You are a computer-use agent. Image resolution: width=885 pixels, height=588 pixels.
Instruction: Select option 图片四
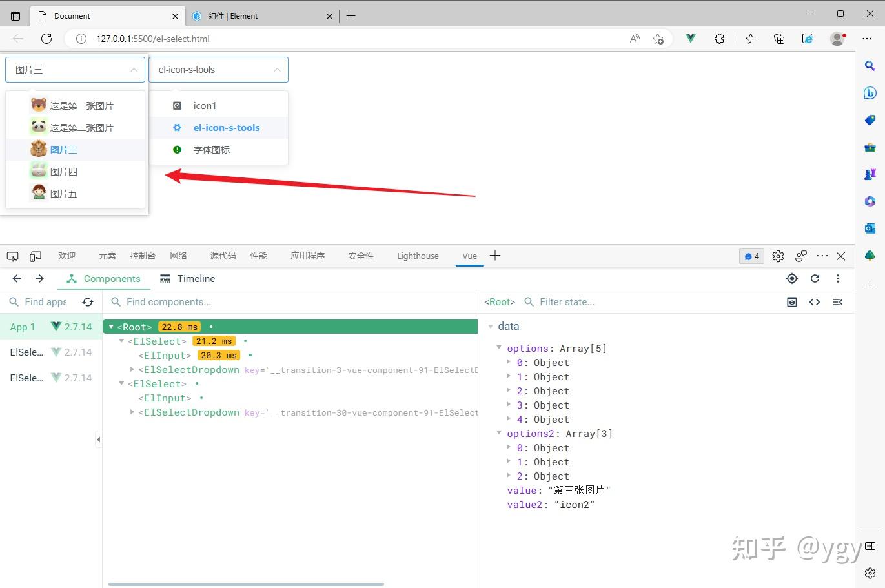click(75, 172)
